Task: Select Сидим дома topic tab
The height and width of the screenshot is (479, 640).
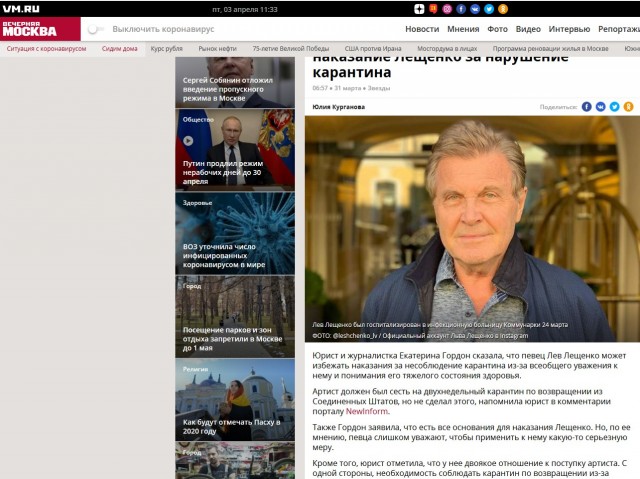Action: 120,49
